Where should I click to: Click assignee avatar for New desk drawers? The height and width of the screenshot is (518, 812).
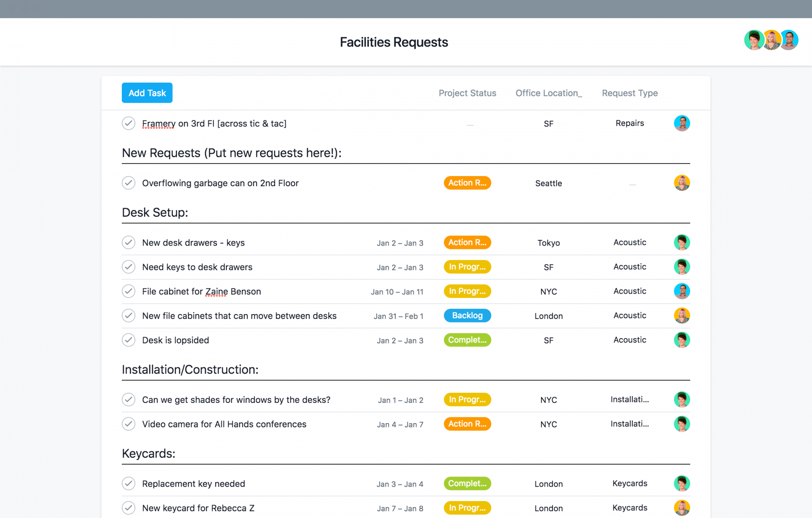point(682,243)
